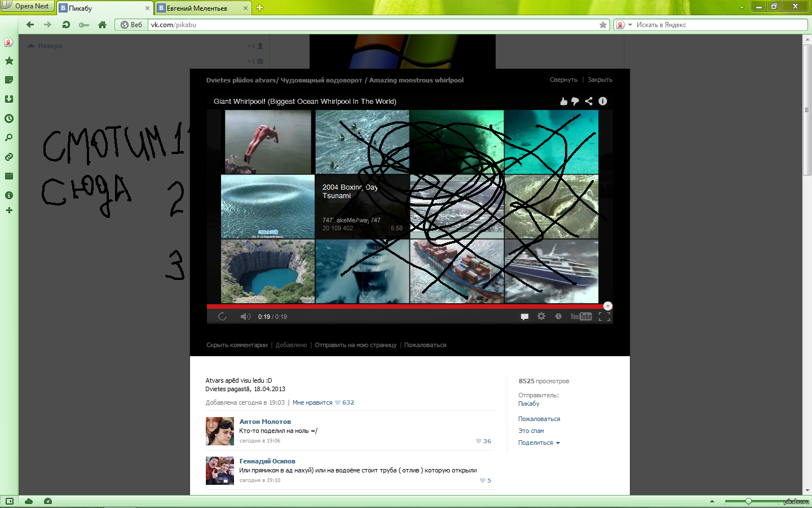Open the password wand key icon
The width and height of the screenshot is (812, 508).
coord(84,25)
